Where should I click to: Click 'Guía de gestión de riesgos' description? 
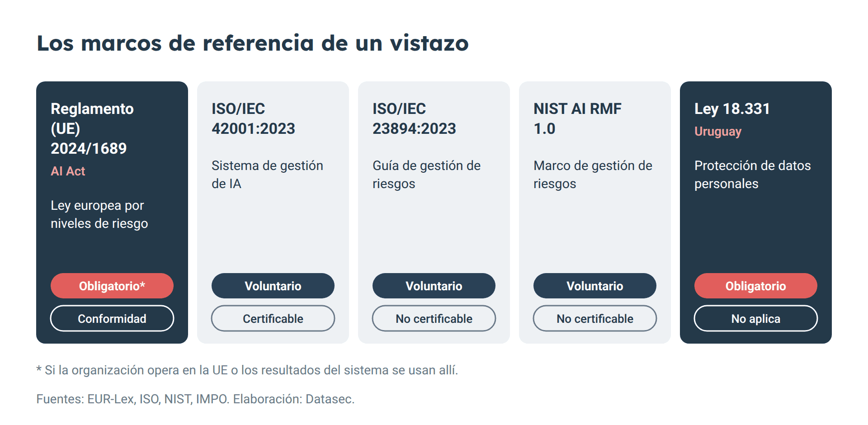426,175
